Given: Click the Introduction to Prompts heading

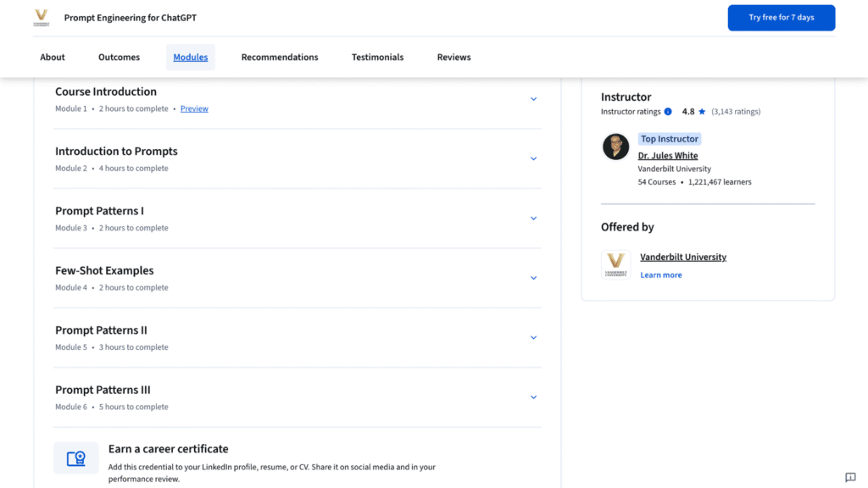Looking at the screenshot, I should tap(116, 152).
